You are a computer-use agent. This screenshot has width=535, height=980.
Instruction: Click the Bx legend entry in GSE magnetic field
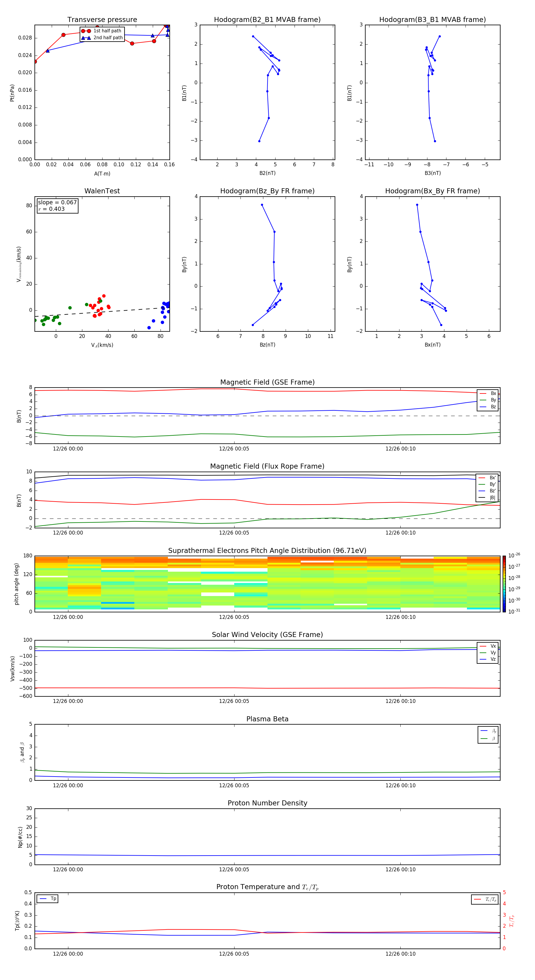[488, 393]
